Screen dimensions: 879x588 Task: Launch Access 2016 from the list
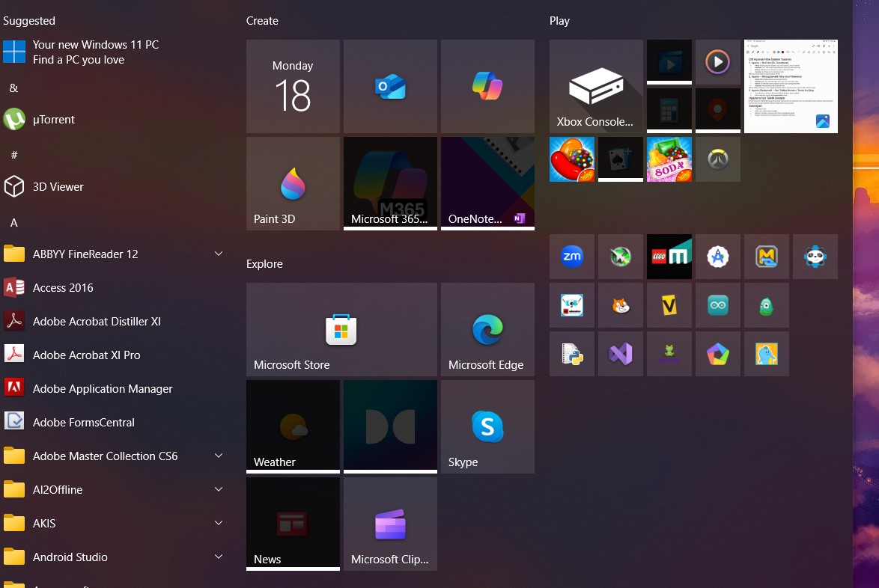[114, 288]
